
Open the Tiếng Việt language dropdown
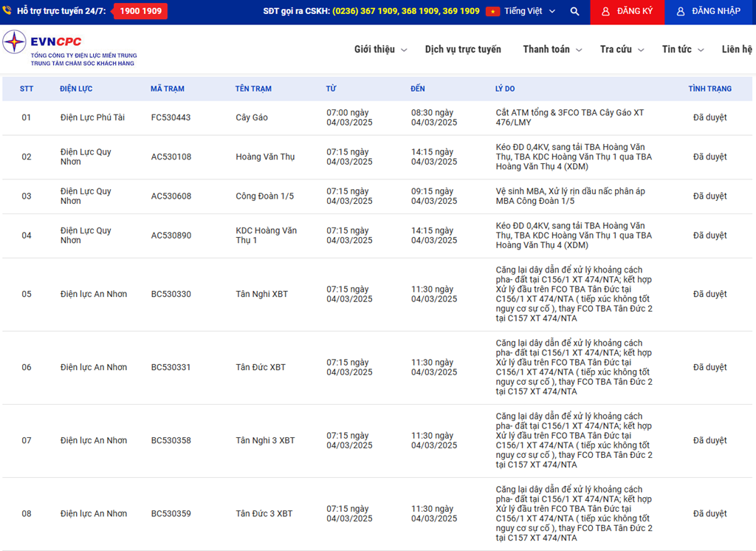(x=529, y=11)
